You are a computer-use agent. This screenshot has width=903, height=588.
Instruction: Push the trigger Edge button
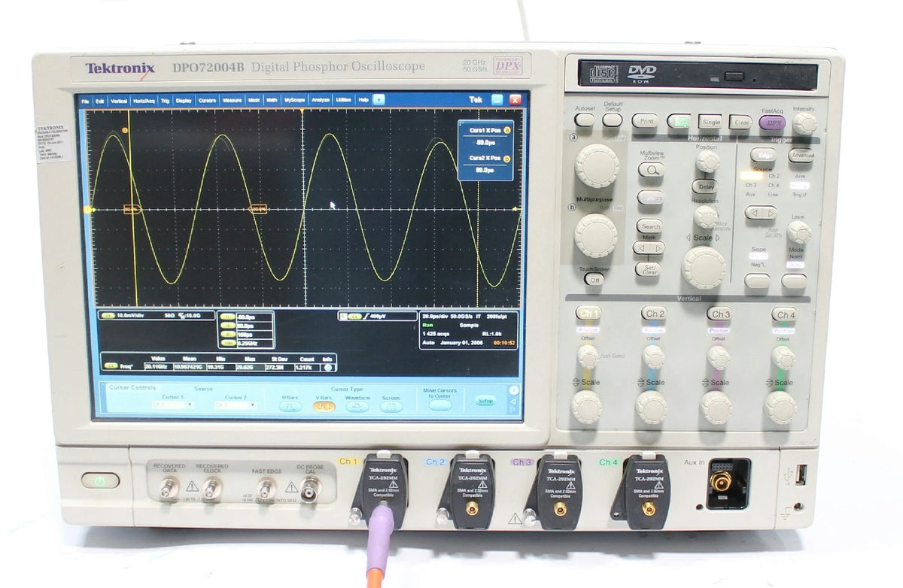coord(763,156)
